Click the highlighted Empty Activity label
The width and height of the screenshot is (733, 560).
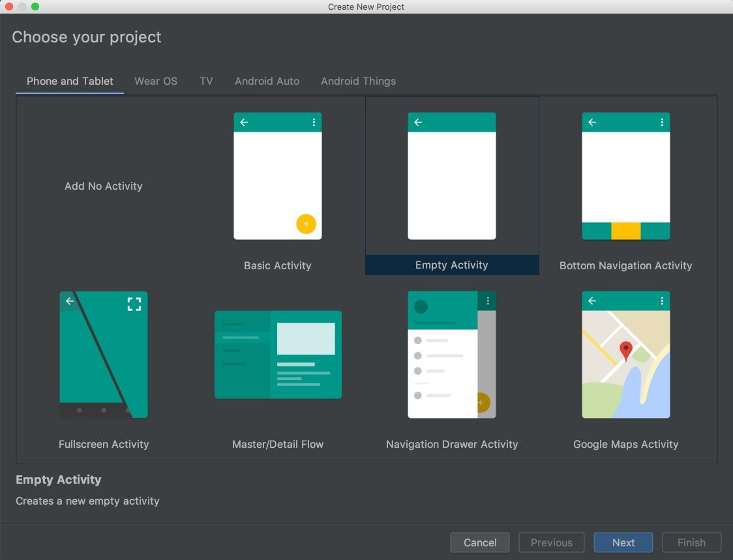click(x=451, y=265)
